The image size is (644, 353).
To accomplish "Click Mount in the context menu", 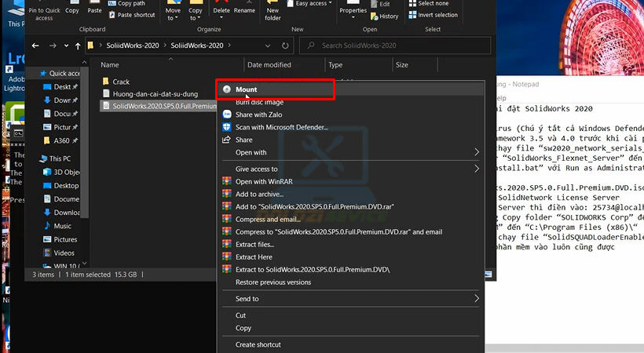I will coord(246,89).
